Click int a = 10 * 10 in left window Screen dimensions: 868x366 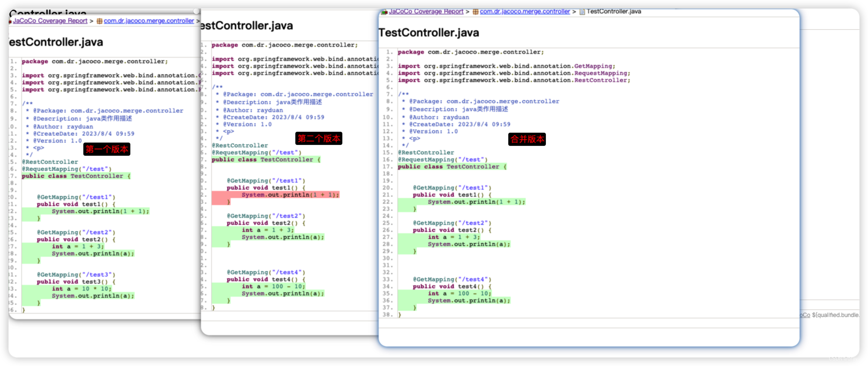82,289
